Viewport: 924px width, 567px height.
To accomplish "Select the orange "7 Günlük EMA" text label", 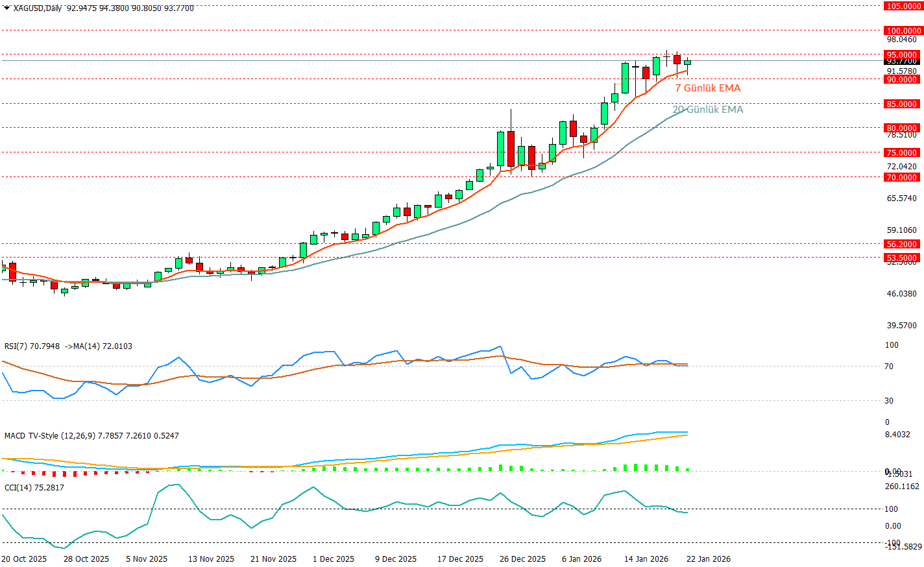I will pyautogui.click(x=707, y=88).
